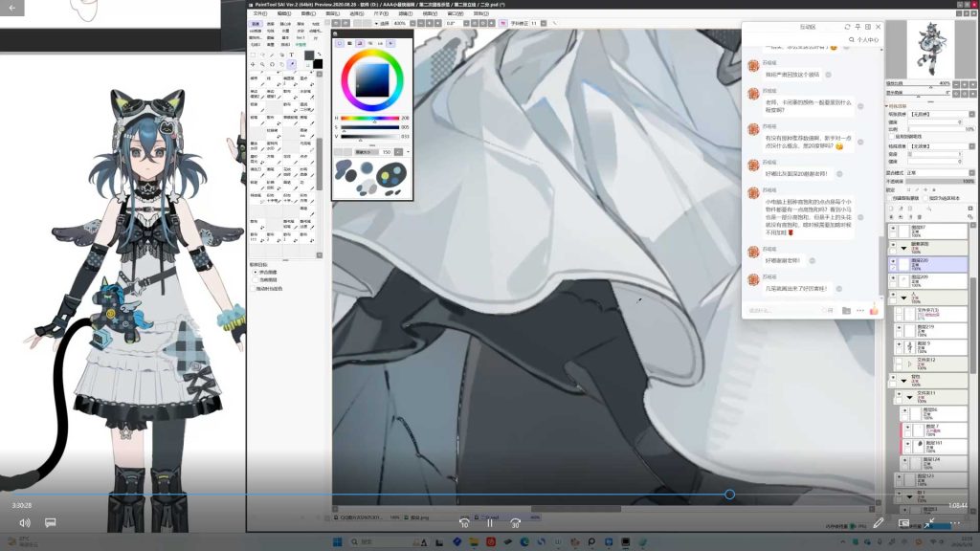Open the 图像(C) menu
The height and width of the screenshot is (551, 980).
point(309,13)
